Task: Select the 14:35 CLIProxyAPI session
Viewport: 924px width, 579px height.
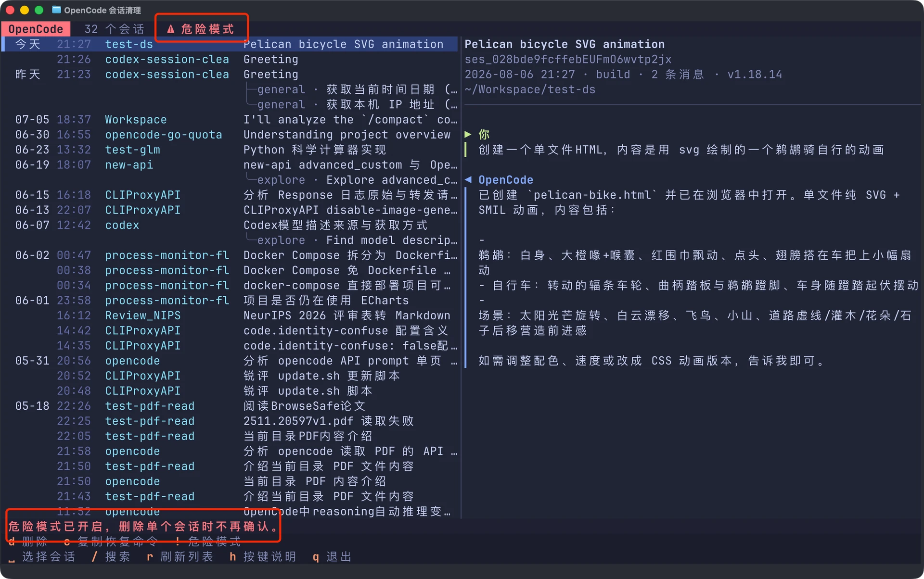Action: (x=229, y=346)
